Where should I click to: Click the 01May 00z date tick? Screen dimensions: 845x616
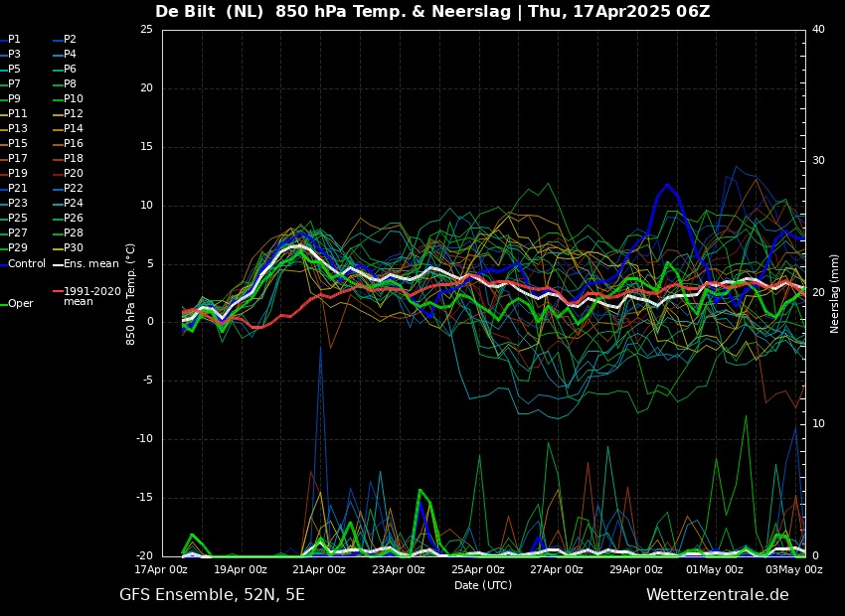click(715, 569)
